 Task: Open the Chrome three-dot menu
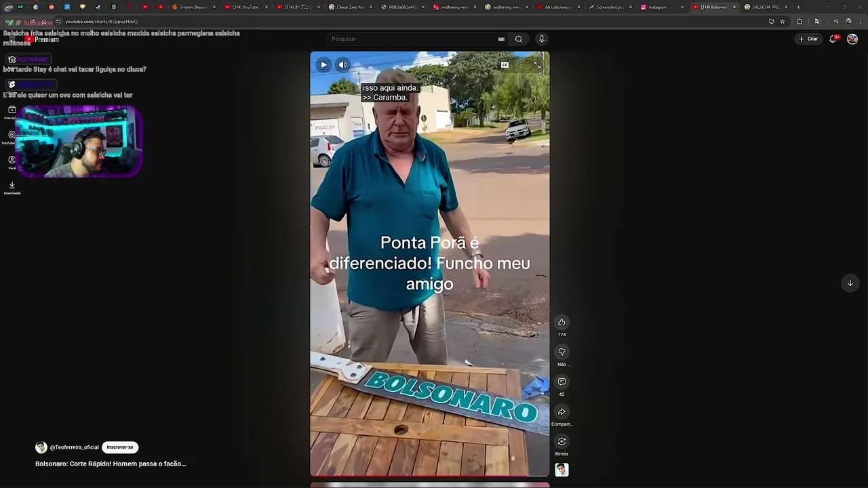click(860, 22)
